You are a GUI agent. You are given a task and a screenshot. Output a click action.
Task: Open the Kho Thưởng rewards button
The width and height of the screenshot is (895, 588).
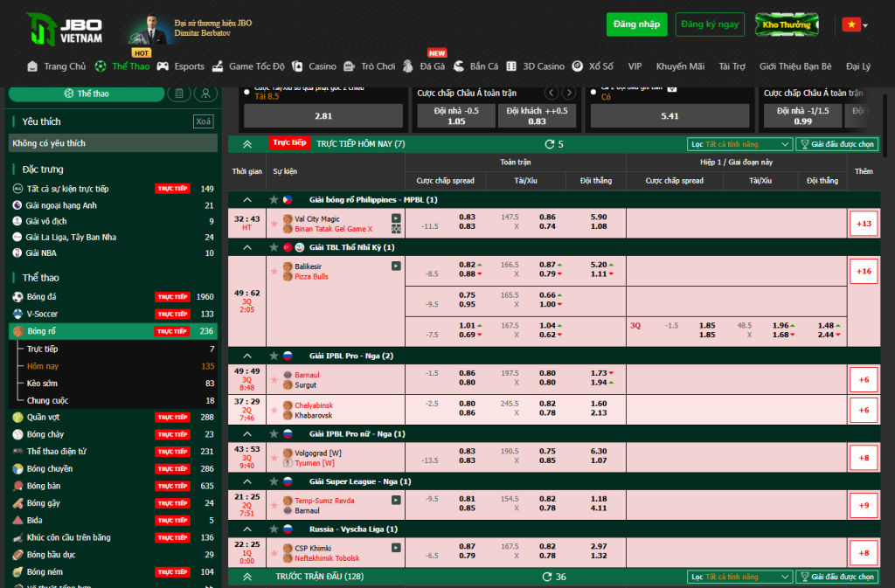pyautogui.click(x=787, y=24)
